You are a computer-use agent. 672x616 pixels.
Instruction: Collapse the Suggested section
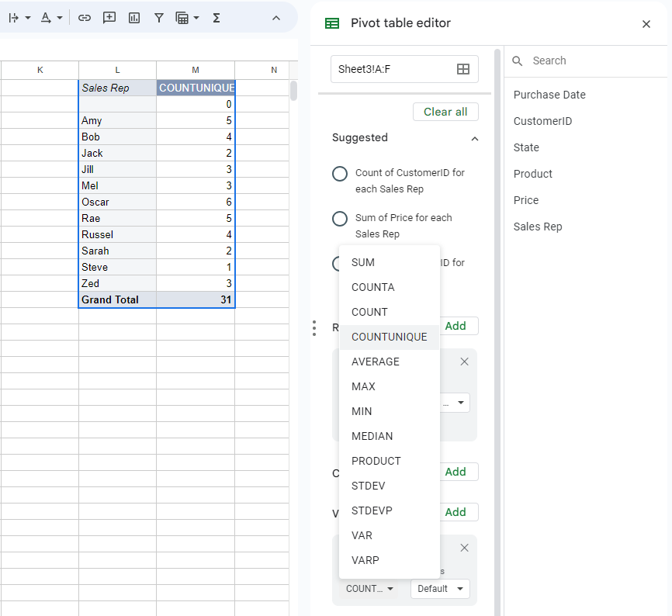(474, 137)
